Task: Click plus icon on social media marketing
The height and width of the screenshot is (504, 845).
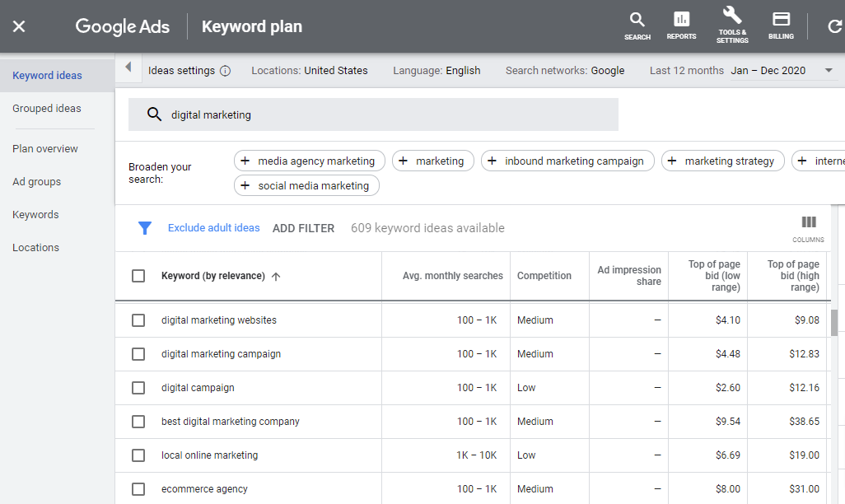Action: click(x=245, y=185)
